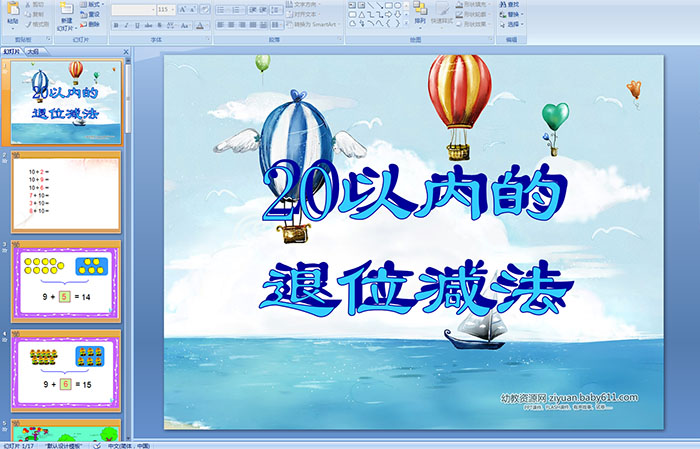Open Shape Outline (形状轮廓) color
Viewport: 700px width, 449px height.
(473, 14)
